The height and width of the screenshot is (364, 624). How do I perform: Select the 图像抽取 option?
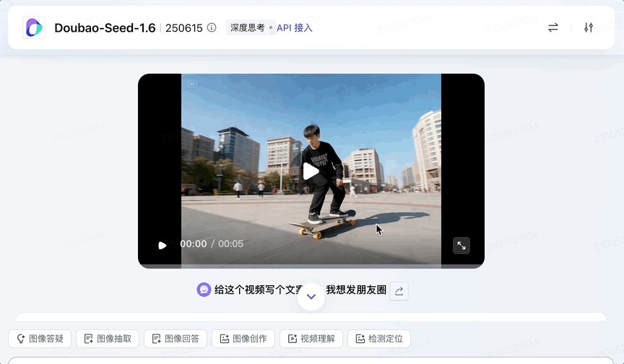coord(108,339)
